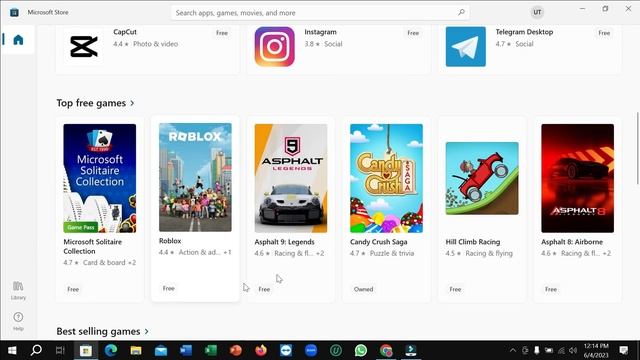Launch Excel from the taskbar
This screenshot has height=360, width=640.
[x=211, y=351]
